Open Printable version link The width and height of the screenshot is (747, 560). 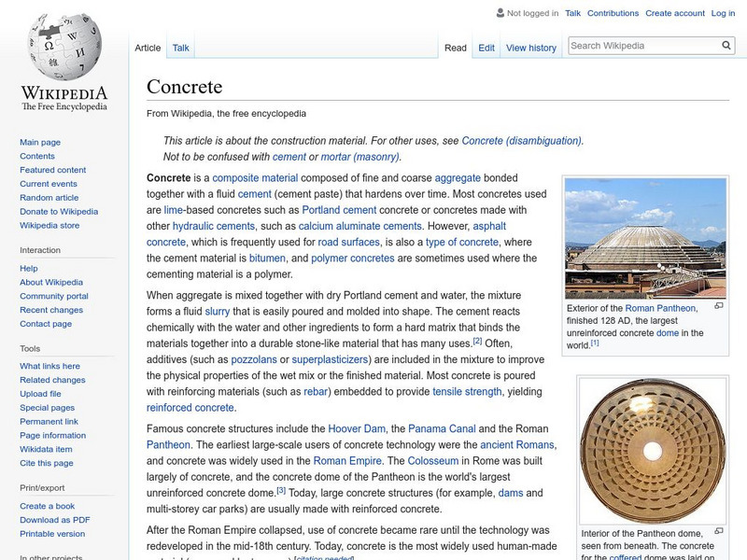tap(52, 534)
